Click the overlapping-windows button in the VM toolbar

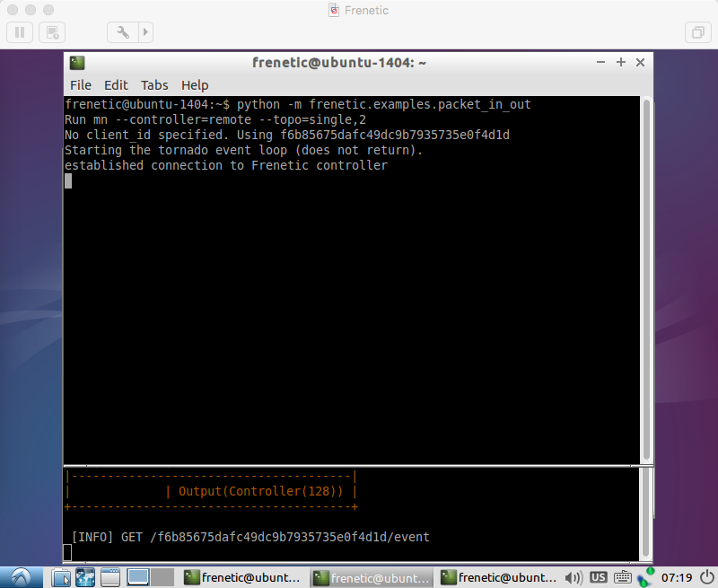pos(698,32)
